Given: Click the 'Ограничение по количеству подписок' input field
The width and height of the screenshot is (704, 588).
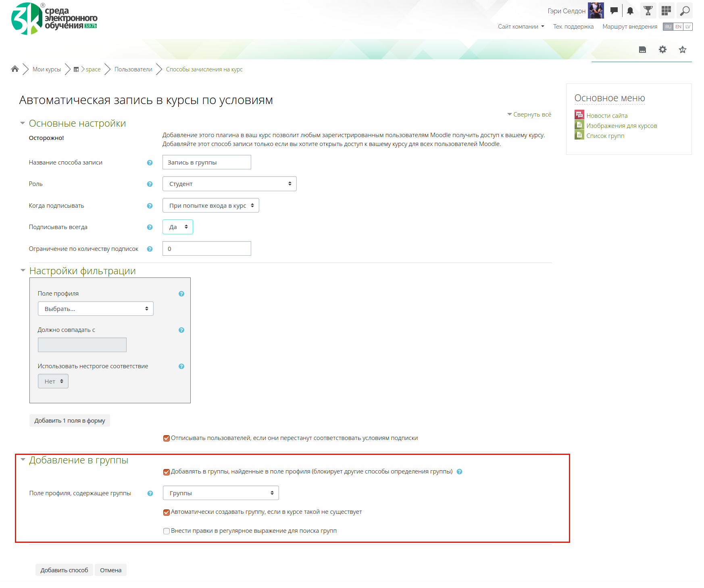Looking at the screenshot, I should [x=206, y=249].
